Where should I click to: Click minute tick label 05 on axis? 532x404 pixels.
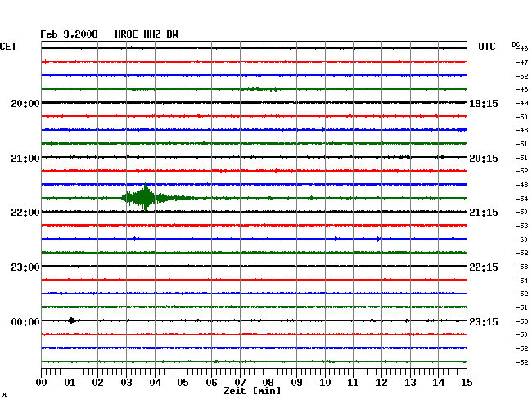click(x=183, y=382)
